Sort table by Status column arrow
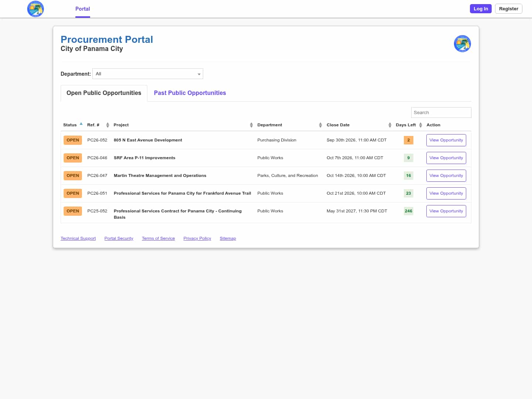 click(x=81, y=124)
